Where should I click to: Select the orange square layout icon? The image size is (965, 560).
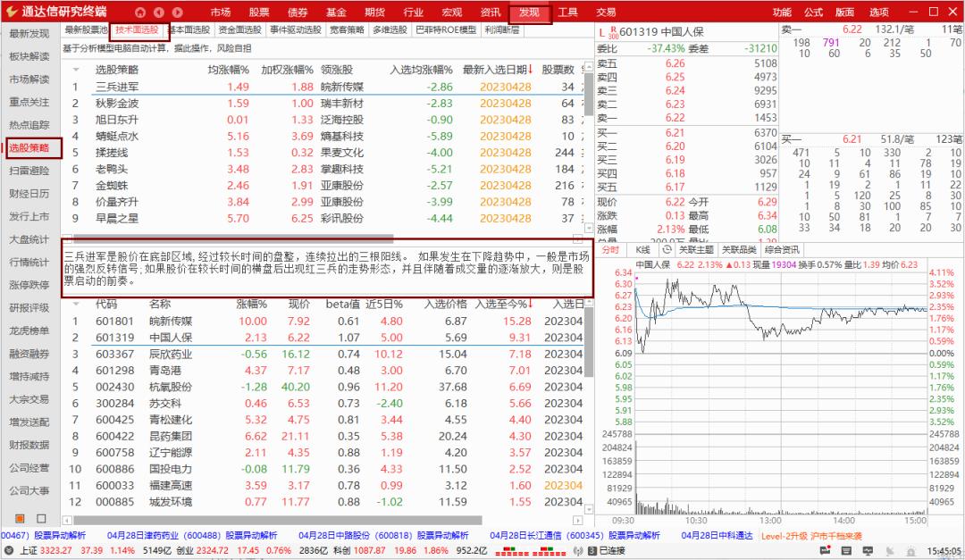click(20, 518)
